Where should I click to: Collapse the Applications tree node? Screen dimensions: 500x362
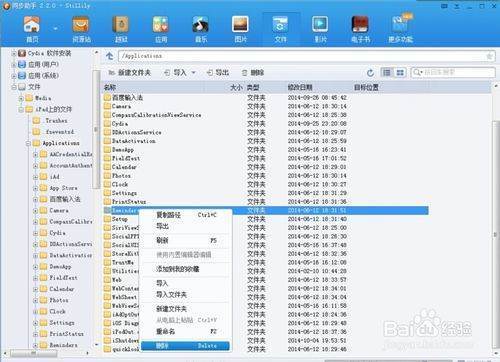coord(28,143)
